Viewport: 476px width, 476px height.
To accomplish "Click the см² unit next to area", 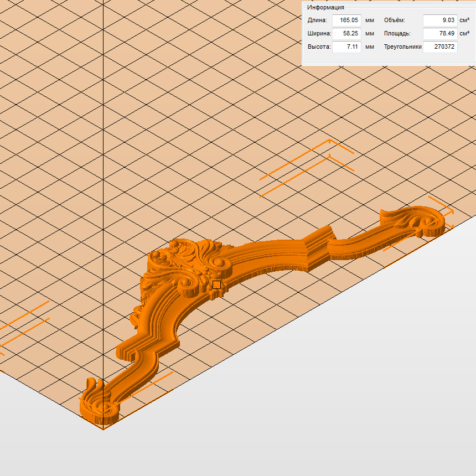I will click(464, 34).
